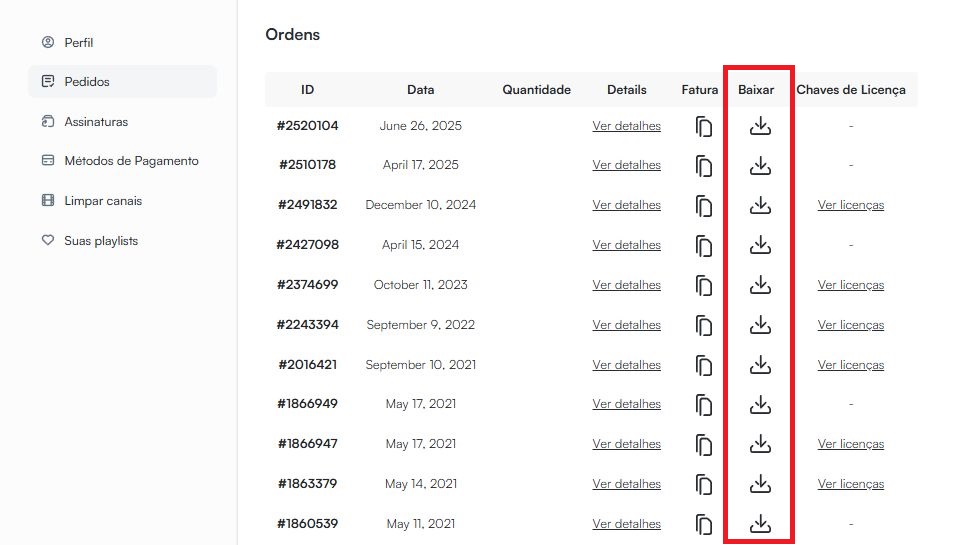Image resolution: width=977 pixels, height=545 pixels.
Task: Open Ver detalhes for order #2374699
Action: [626, 285]
